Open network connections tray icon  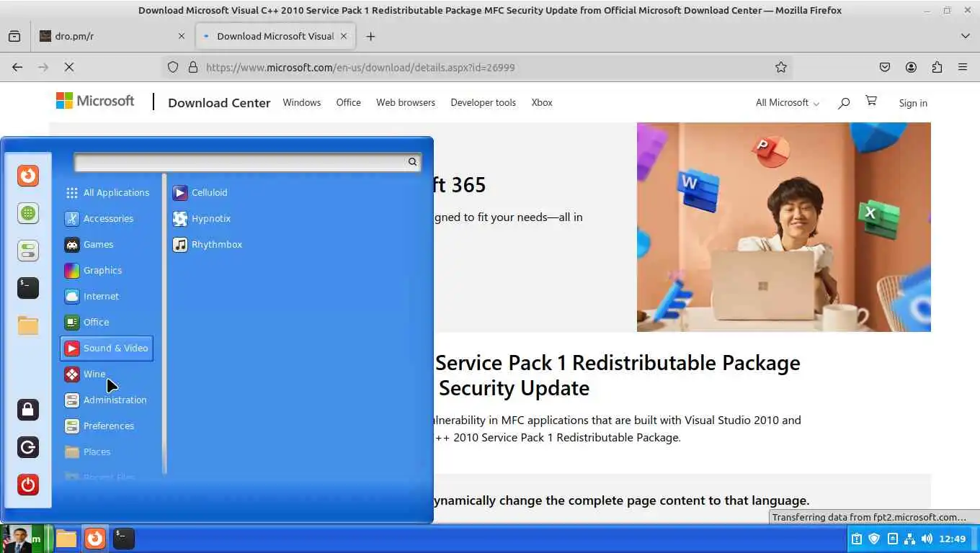pyautogui.click(x=909, y=539)
